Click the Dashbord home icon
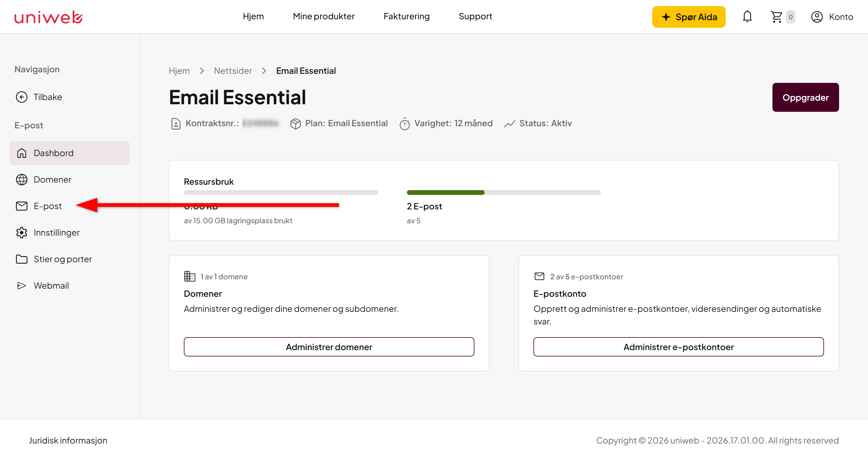 point(22,153)
